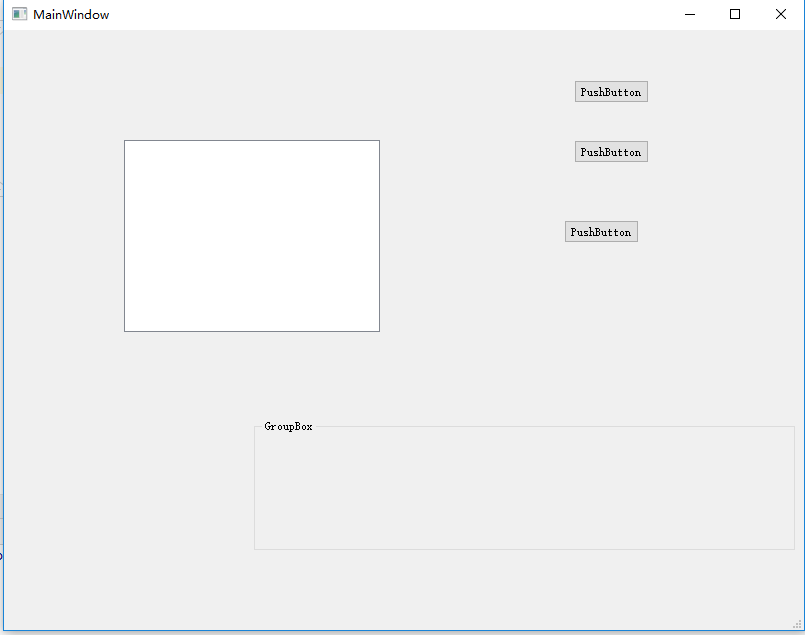The width and height of the screenshot is (805, 635).
Task: Click the MainWindow title text
Action: [x=71, y=14]
